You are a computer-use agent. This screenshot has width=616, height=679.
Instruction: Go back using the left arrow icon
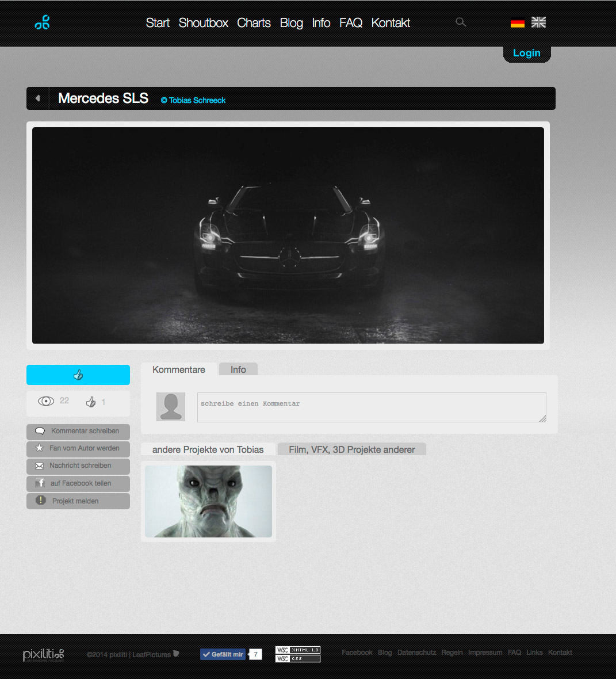point(37,98)
